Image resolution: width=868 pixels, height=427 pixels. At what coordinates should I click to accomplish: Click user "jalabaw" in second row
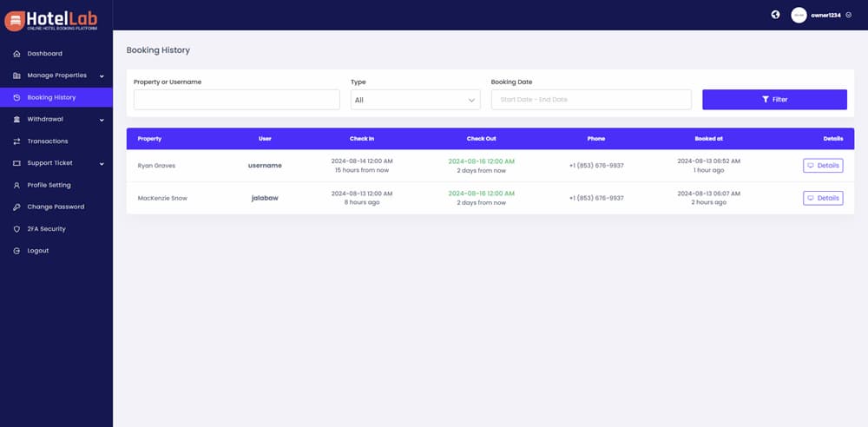pyautogui.click(x=265, y=198)
